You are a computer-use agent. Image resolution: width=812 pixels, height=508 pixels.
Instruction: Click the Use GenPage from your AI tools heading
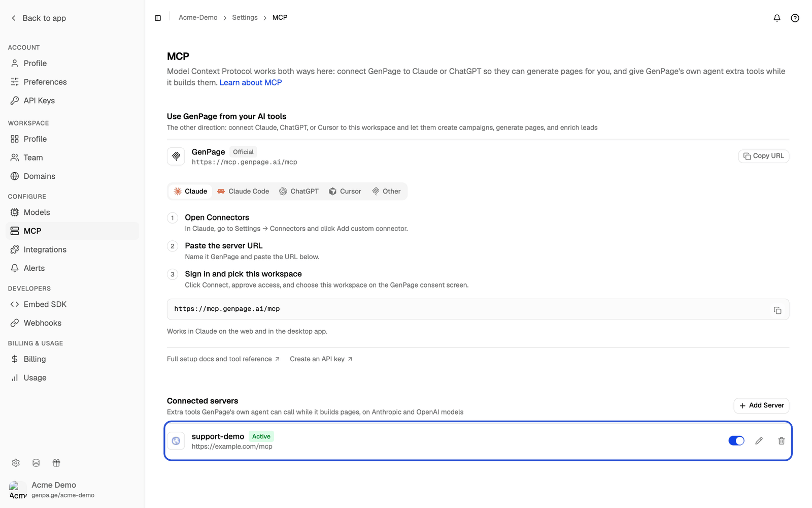click(x=227, y=116)
